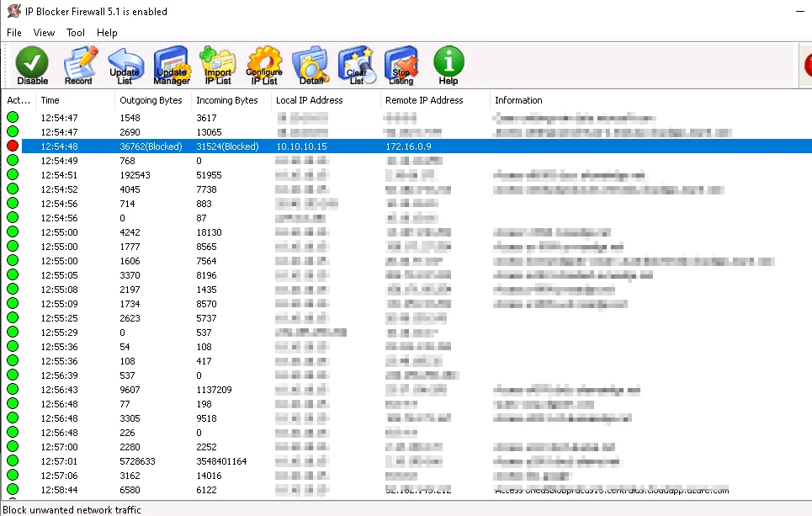Click the Record toolbar icon
Screen dimensions: 812x516
point(79,66)
